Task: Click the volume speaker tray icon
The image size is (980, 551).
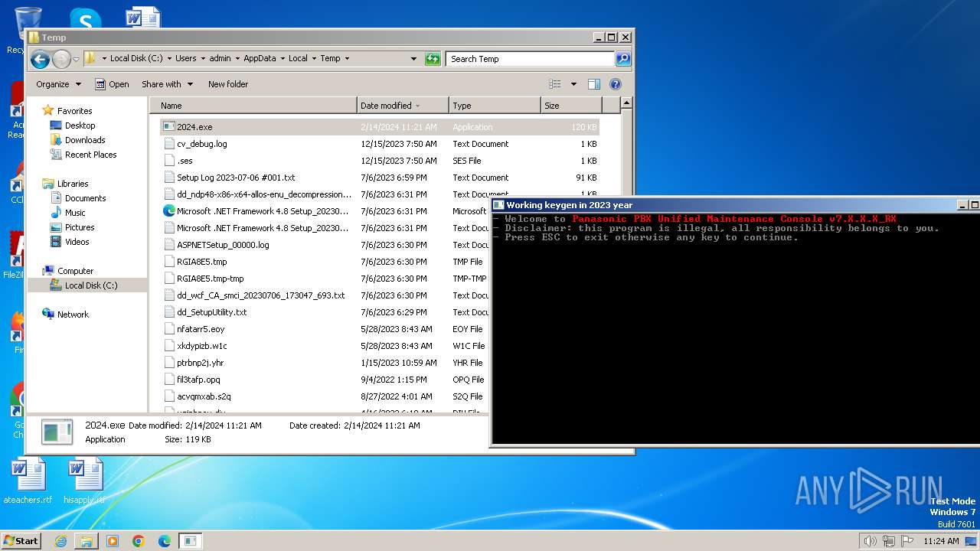Action: click(x=870, y=541)
